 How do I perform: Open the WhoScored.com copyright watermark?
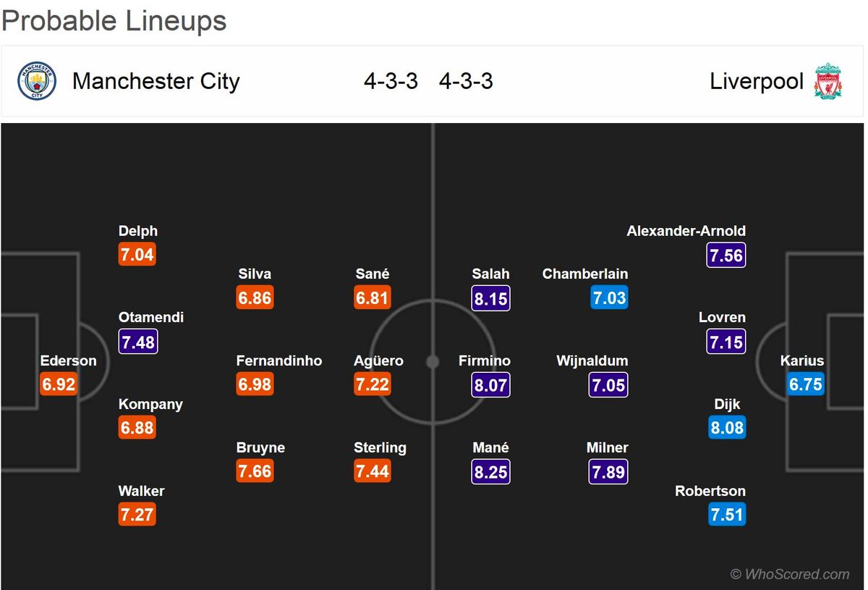[x=790, y=574]
